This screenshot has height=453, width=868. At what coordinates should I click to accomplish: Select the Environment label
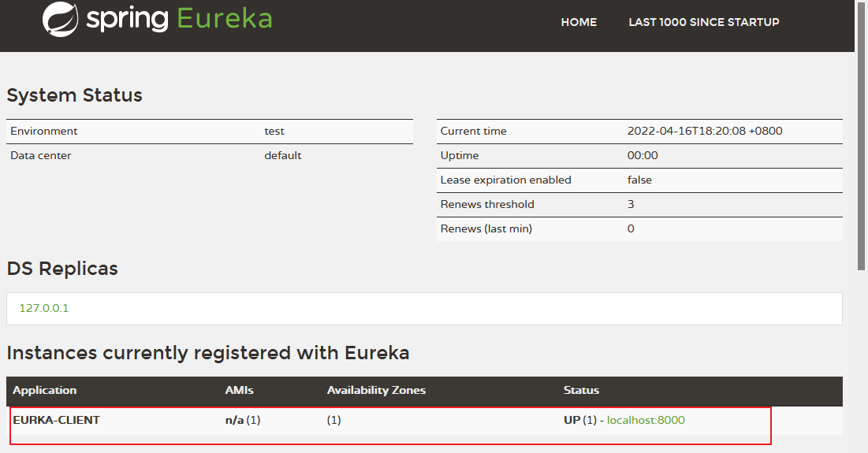(43, 131)
